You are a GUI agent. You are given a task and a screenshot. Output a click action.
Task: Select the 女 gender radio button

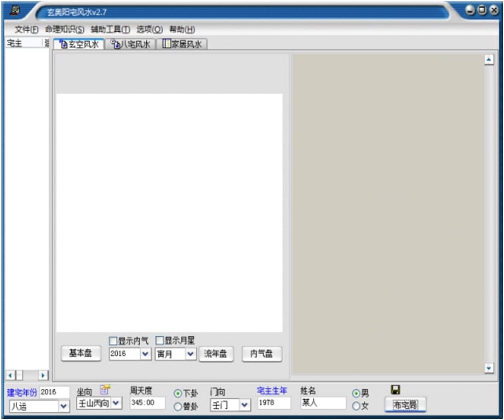click(356, 406)
